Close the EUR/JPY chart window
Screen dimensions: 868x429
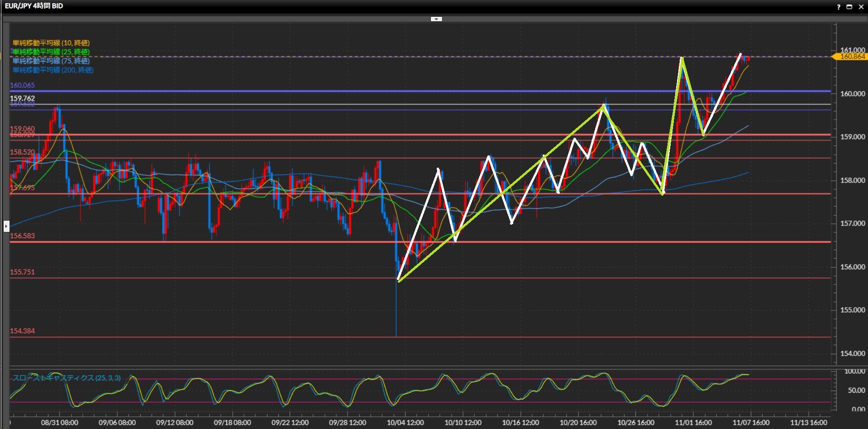tap(861, 7)
